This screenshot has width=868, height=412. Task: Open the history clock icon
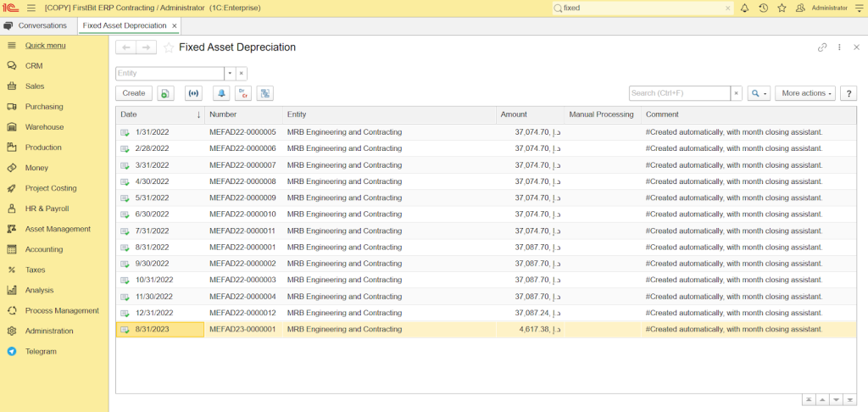click(764, 8)
